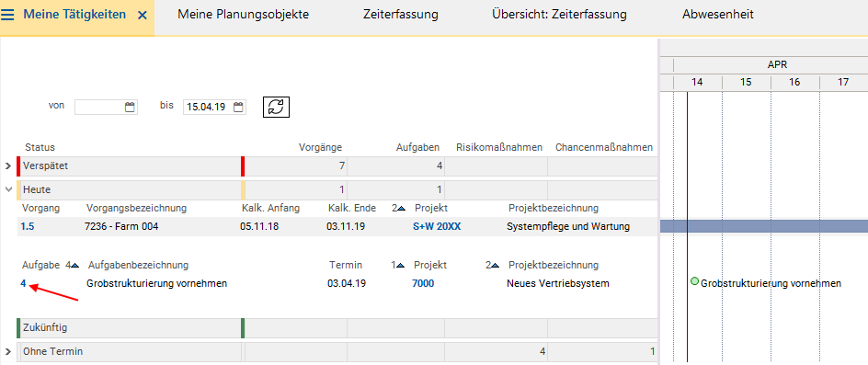Switch to Zeiterfassung tab
The image size is (868, 365).
pyautogui.click(x=401, y=15)
